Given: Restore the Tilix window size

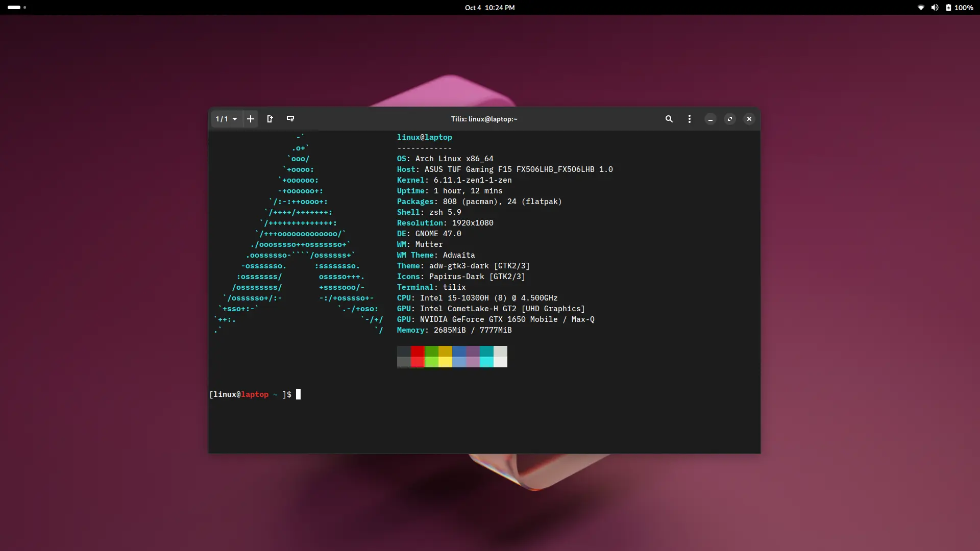Looking at the screenshot, I should click(730, 119).
